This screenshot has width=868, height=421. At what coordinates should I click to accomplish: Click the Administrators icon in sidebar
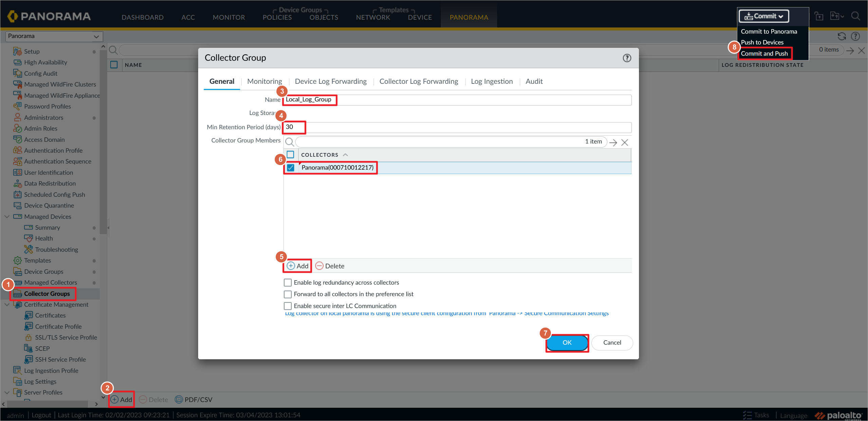tap(17, 117)
